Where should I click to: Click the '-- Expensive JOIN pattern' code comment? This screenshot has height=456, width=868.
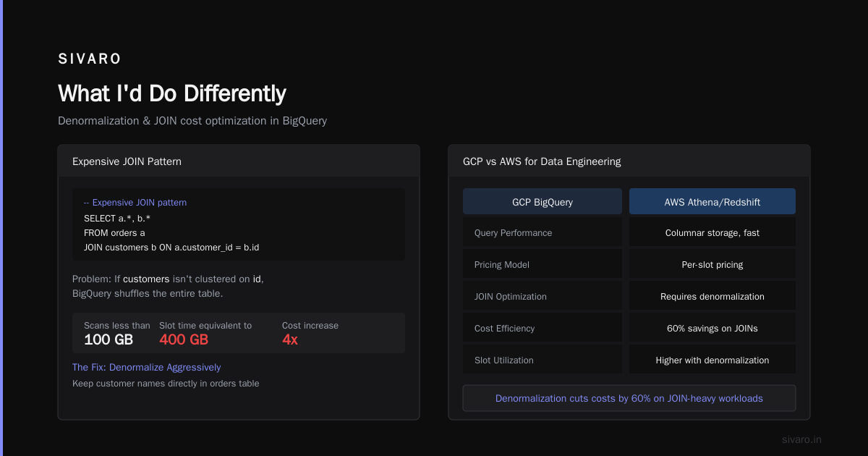click(x=135, y=203)
